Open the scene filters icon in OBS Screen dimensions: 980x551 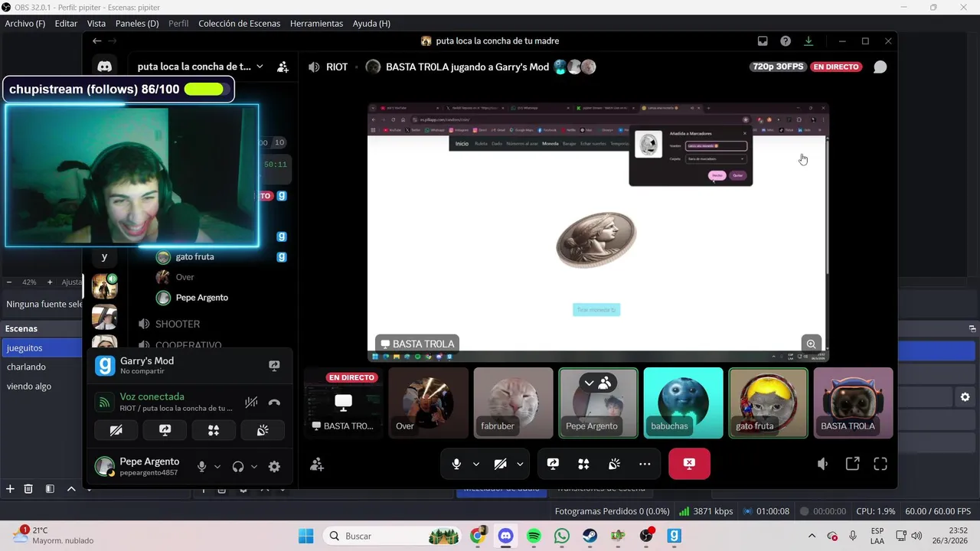point(50,489)
